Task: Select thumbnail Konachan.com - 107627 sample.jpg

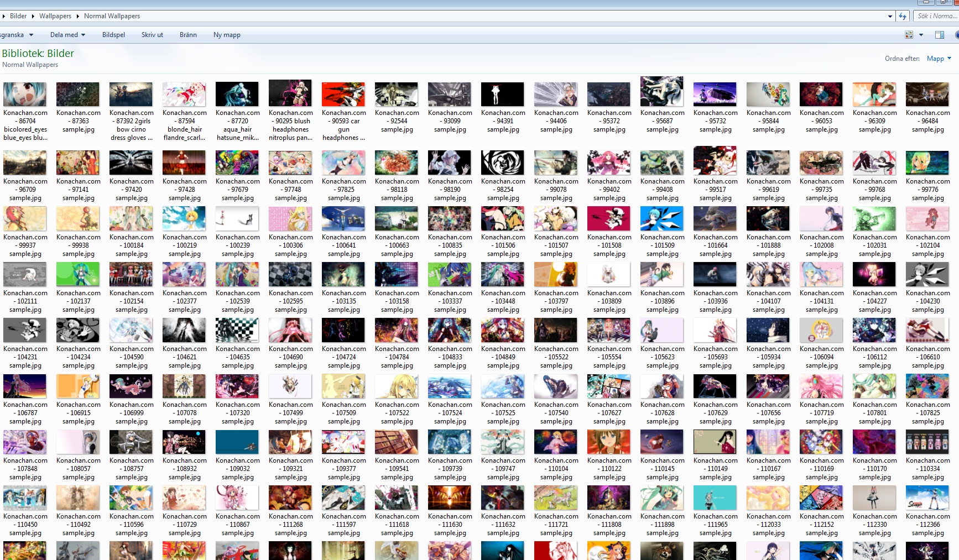Action: pyautogui.click(x=609, y=386)
